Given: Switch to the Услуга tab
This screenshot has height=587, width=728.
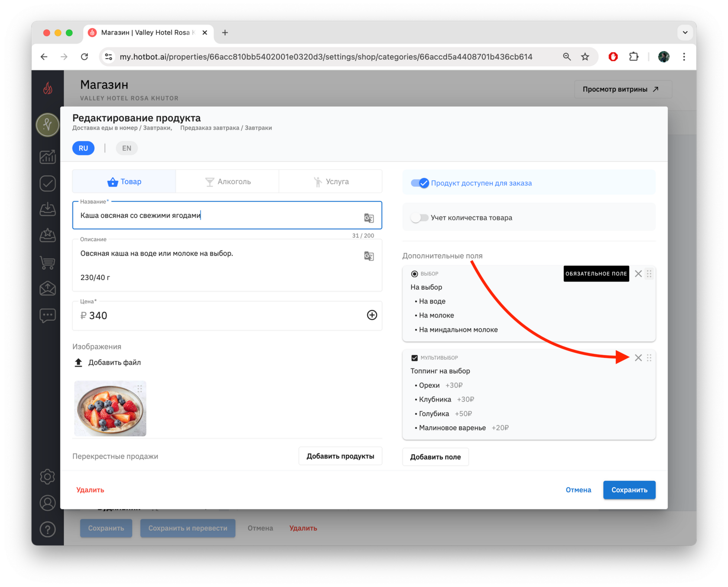Looking at the screenshot, I should (x=331, y=182).
